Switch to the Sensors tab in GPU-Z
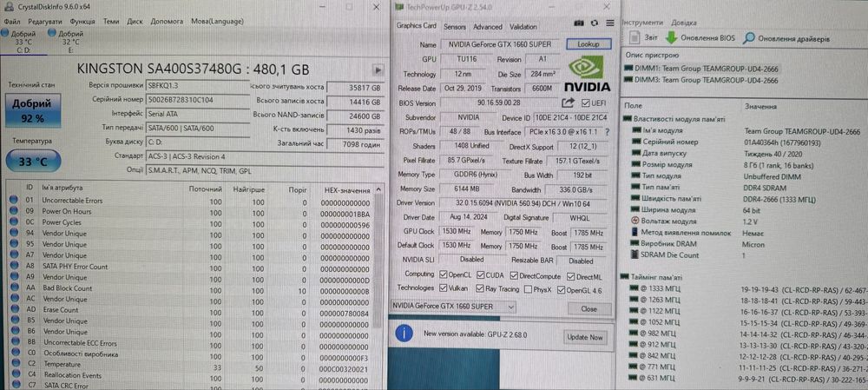 (x=455, y=27)
